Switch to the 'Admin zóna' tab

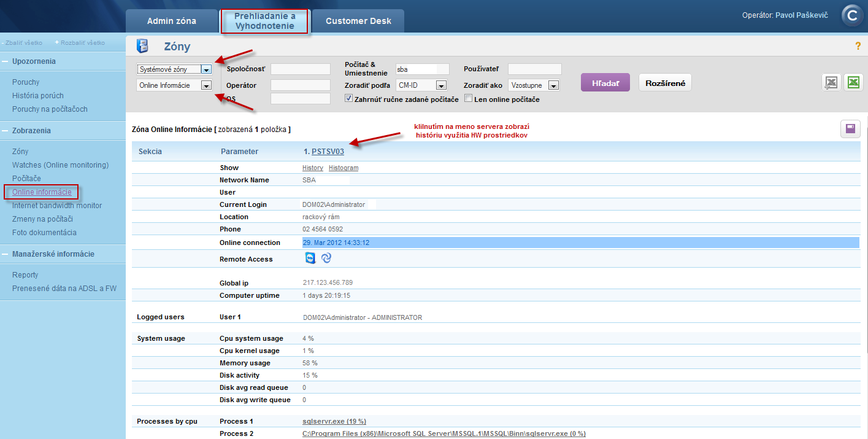(172, 21)
